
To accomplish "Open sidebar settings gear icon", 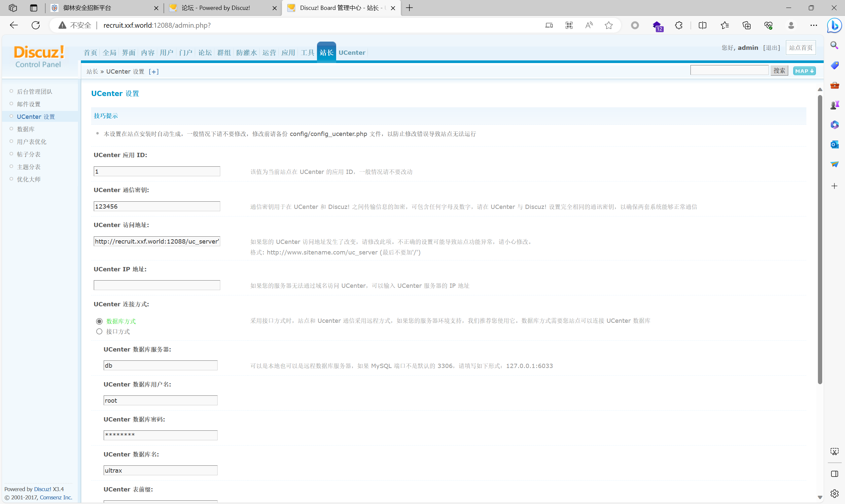I will click(x=834, y=493).
